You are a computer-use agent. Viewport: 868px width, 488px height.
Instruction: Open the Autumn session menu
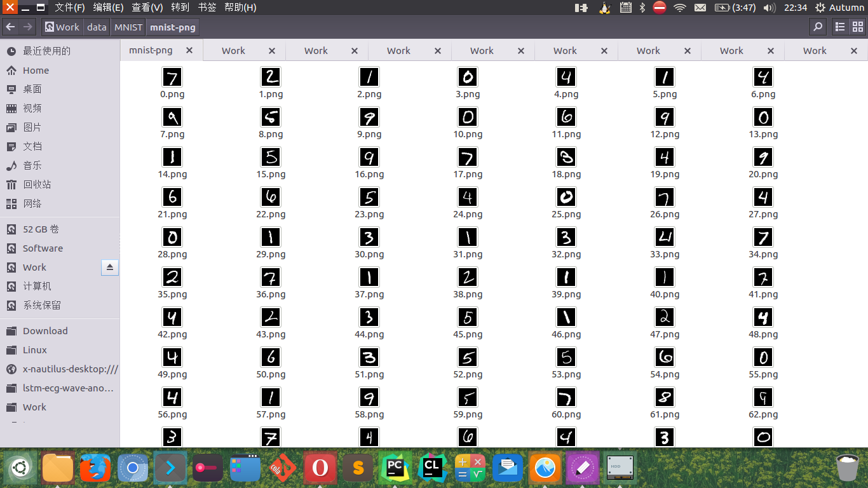839,8
